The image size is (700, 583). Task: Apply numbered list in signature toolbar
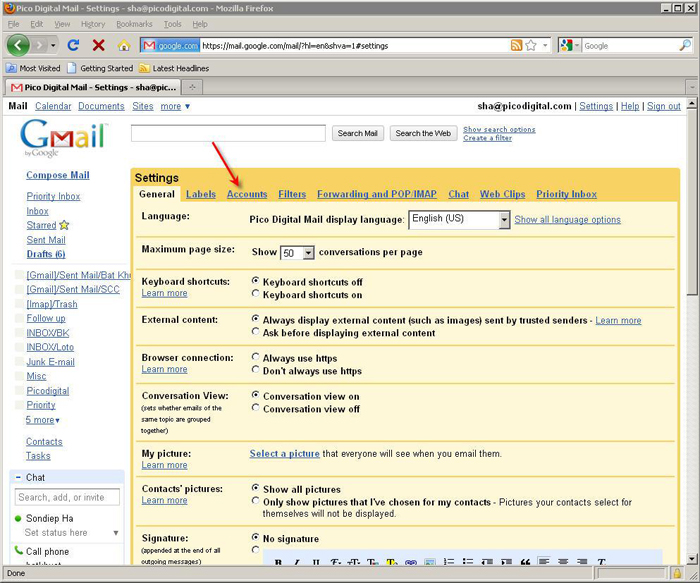tap(449, 562)
